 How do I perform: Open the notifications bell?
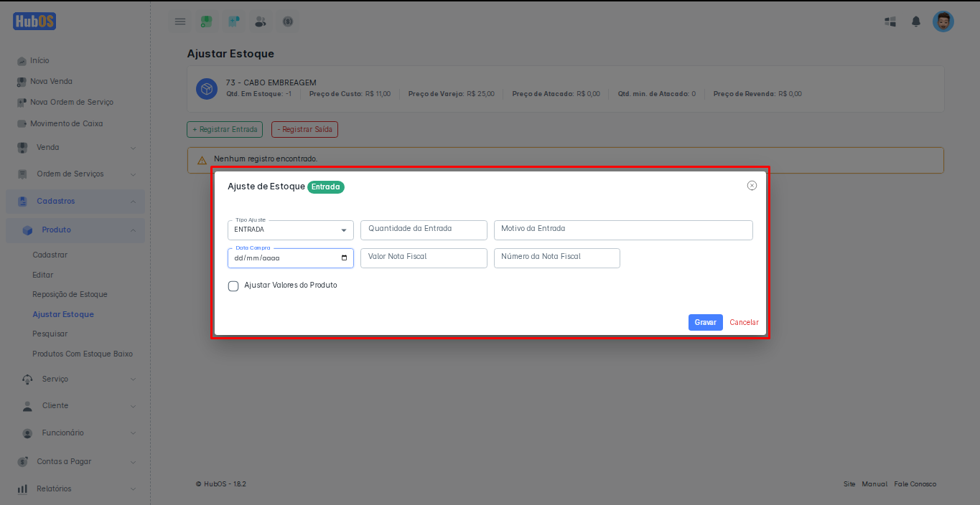(916, 22)
